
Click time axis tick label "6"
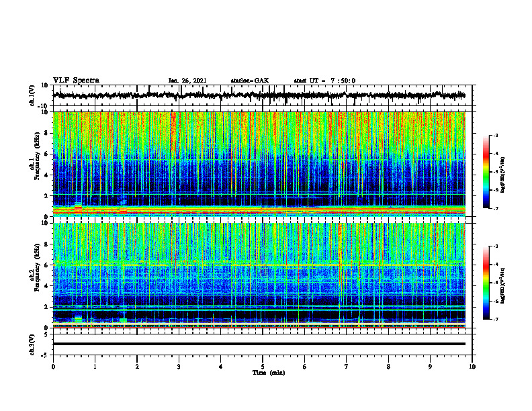[305, 367]
